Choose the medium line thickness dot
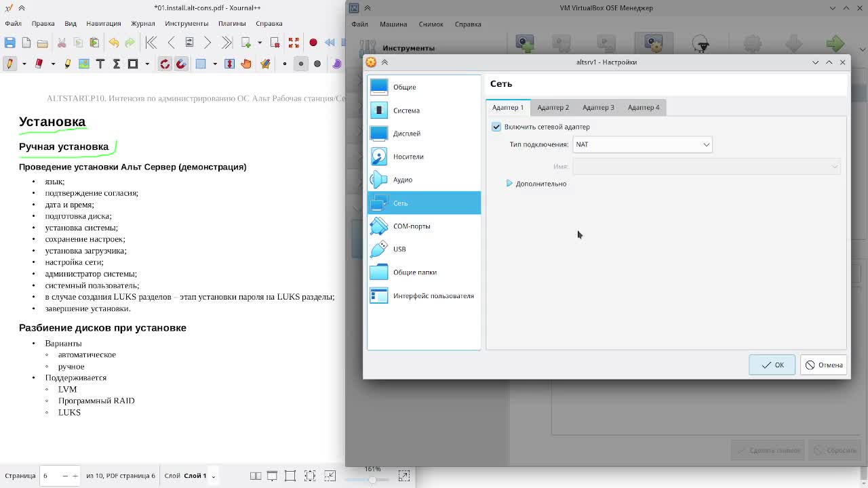Image resolution: width=868 pixels, height=488 pixels. point(301,64)
